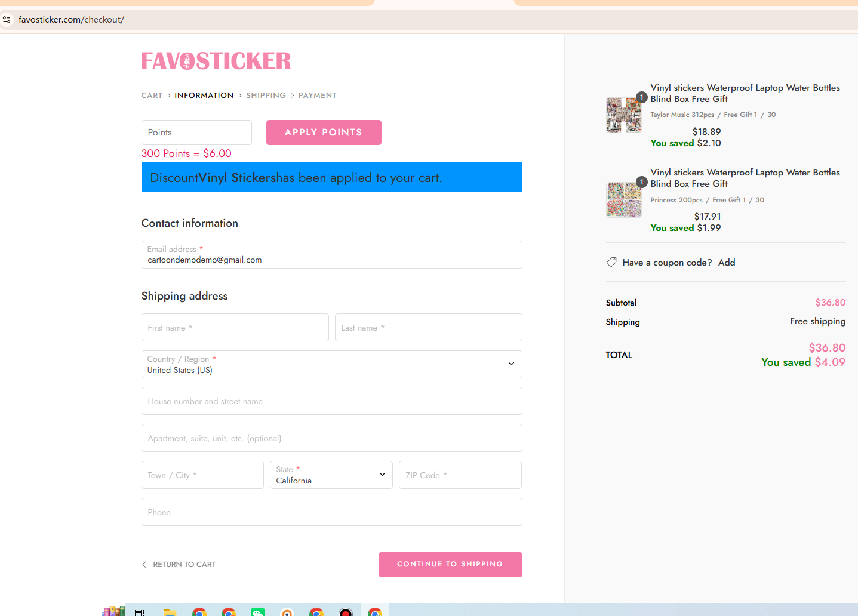This screenshot has width=858, height=616.
Task: Open the Country/Region dropdown
Action: (331, 364)
